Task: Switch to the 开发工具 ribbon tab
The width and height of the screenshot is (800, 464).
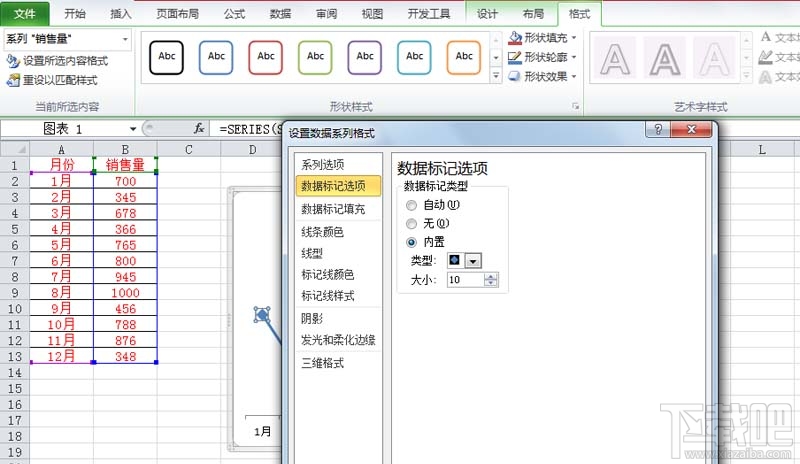Action: coord(429,14)
